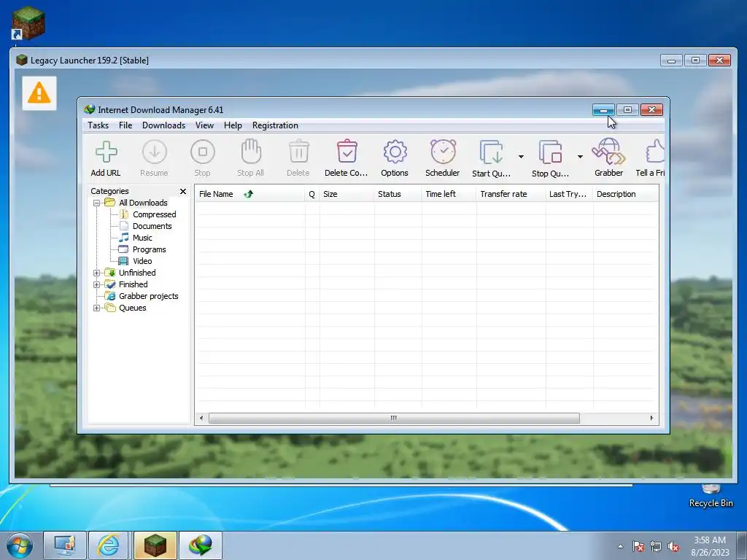Click the Action Center flag icon

tap(638, 547)
